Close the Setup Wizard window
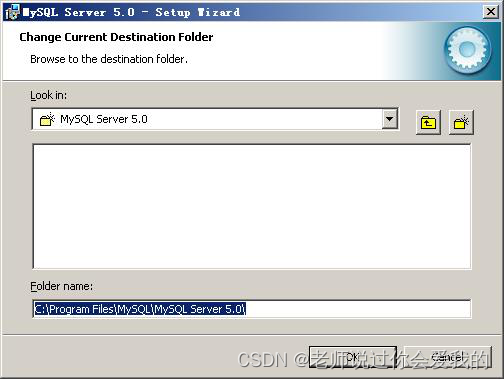Screen dimensions: 504x379 [x=491, y=12]
